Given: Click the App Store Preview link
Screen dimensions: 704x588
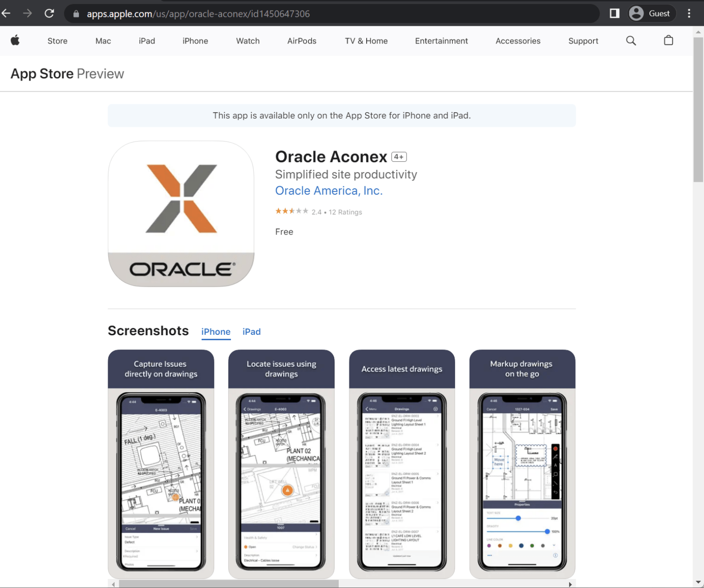Looking at the screenshot, I should 67,73.
